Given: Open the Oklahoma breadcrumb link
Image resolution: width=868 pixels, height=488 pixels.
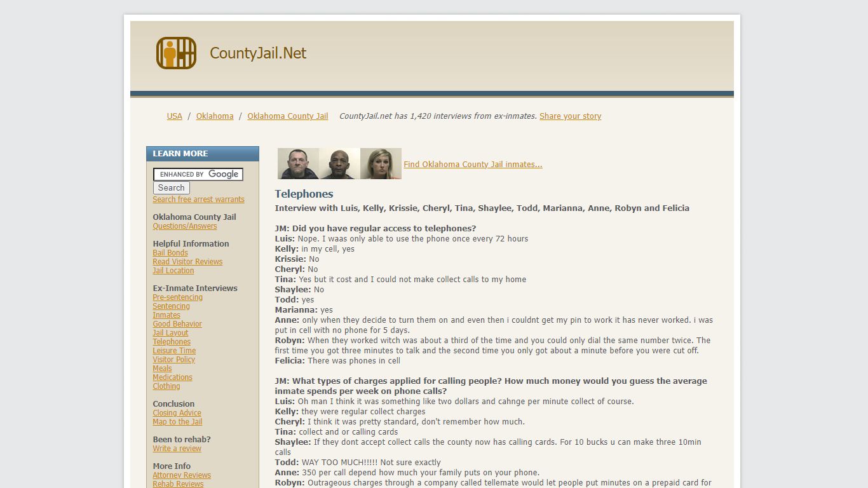Looking at the screenshot, I should (215, 116).
